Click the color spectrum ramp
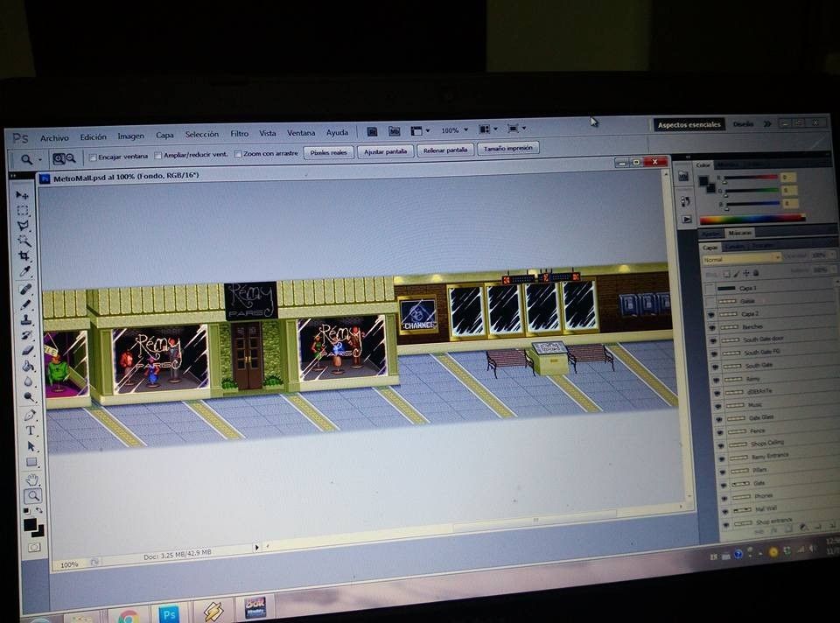 click(x=752, y=219)
